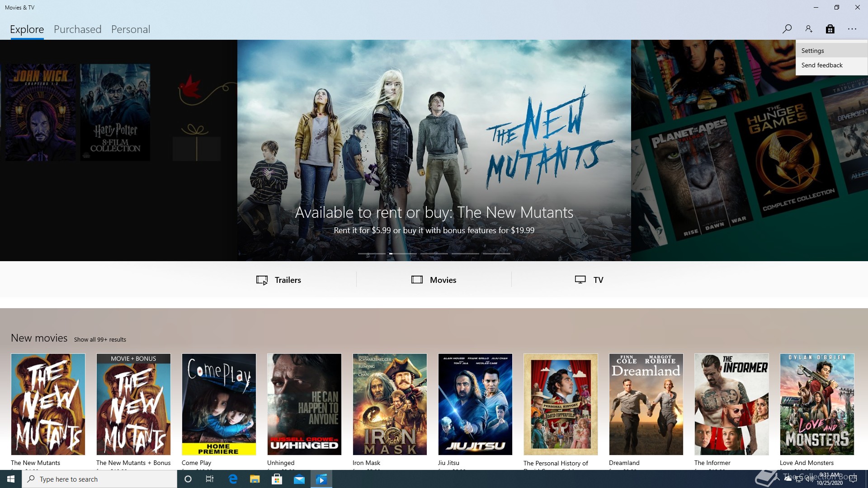Open the search magnifier icon
The image size is (868, 488).
pos(787,29)
